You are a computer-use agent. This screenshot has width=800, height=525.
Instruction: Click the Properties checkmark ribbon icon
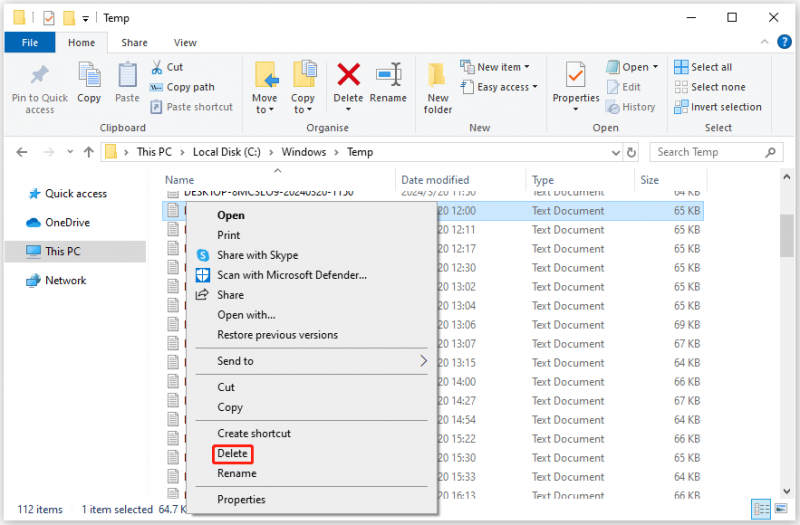coord(576,76)
